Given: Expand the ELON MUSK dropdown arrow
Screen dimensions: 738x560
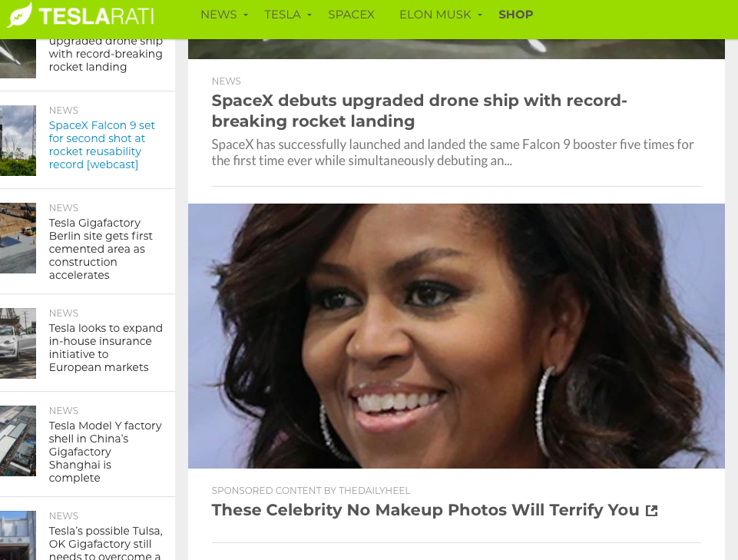Looking at the screenshot, I should point(480,15).
